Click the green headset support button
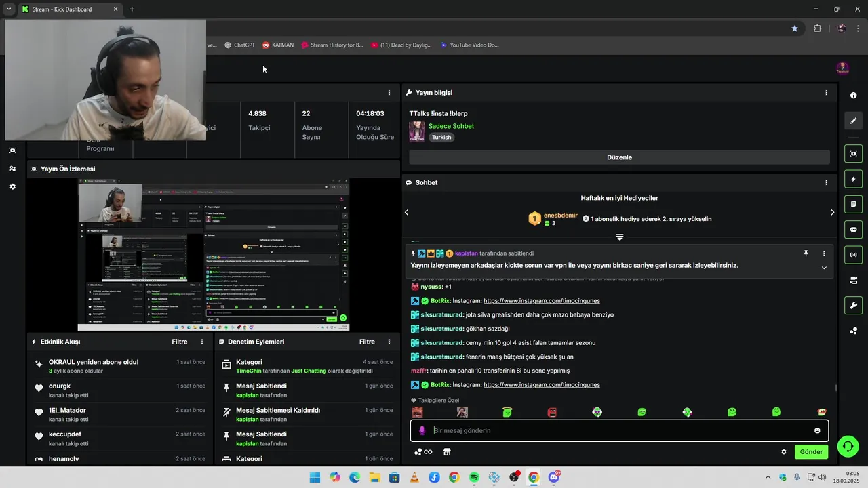This screenshot has width=868, height=488. click(x=847, y=446)
